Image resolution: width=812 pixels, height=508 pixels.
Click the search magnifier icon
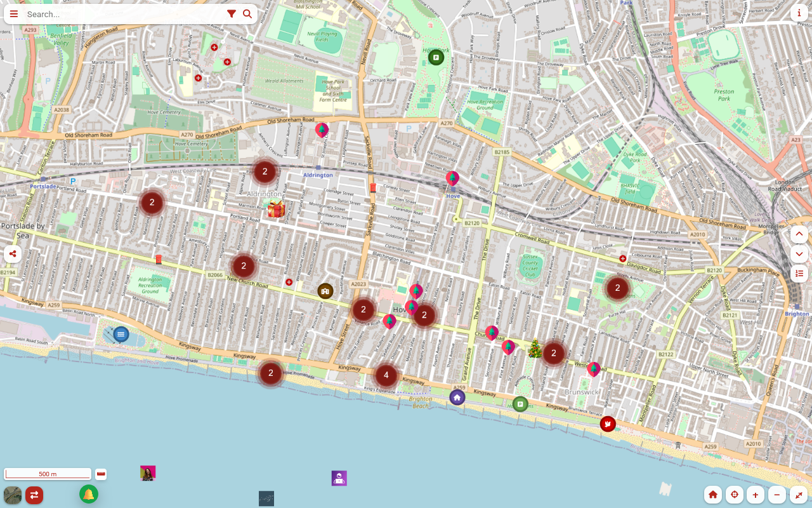(247, 14)
